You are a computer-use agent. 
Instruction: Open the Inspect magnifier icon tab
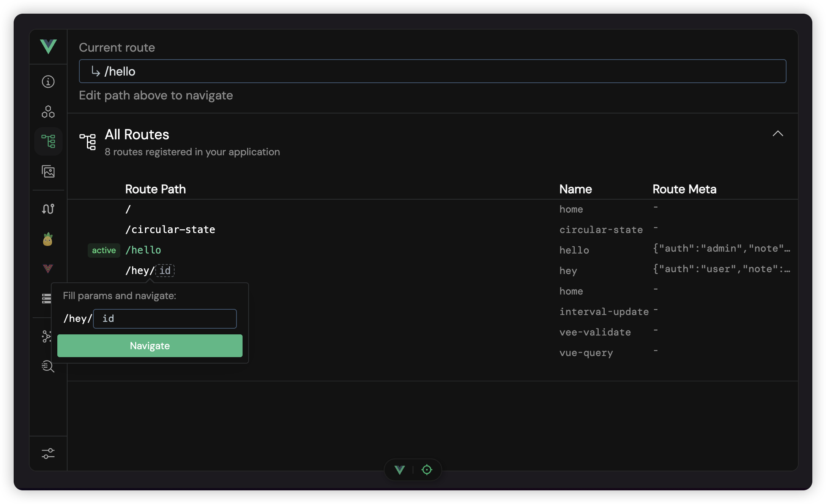48,366
